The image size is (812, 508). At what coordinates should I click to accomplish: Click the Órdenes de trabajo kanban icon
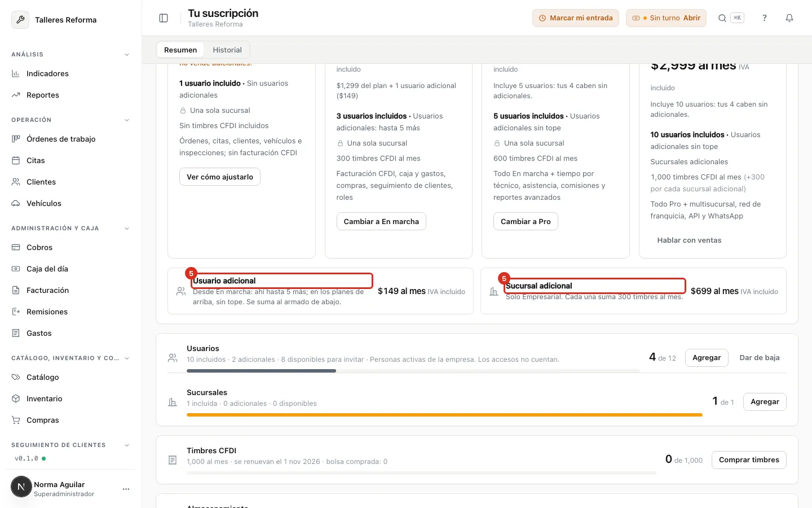click(x=16, y=139)
